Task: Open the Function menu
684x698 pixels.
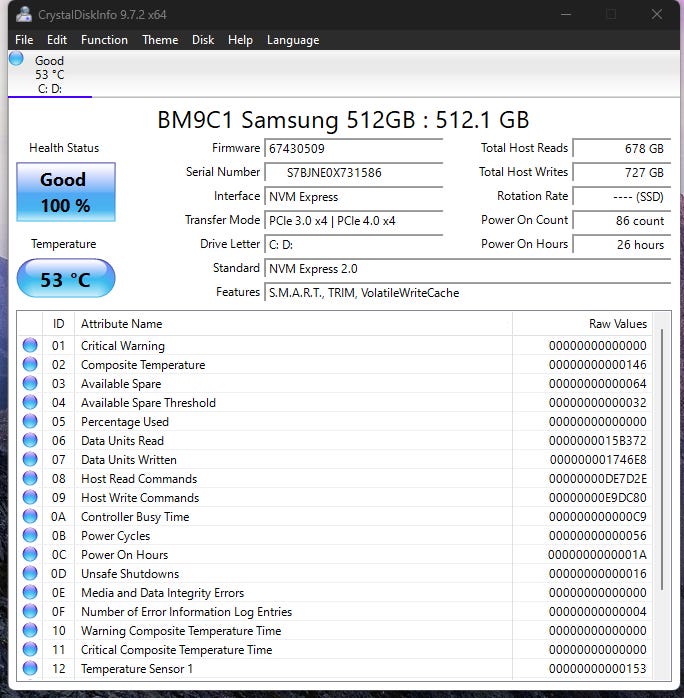Action: tap(104, 40)
